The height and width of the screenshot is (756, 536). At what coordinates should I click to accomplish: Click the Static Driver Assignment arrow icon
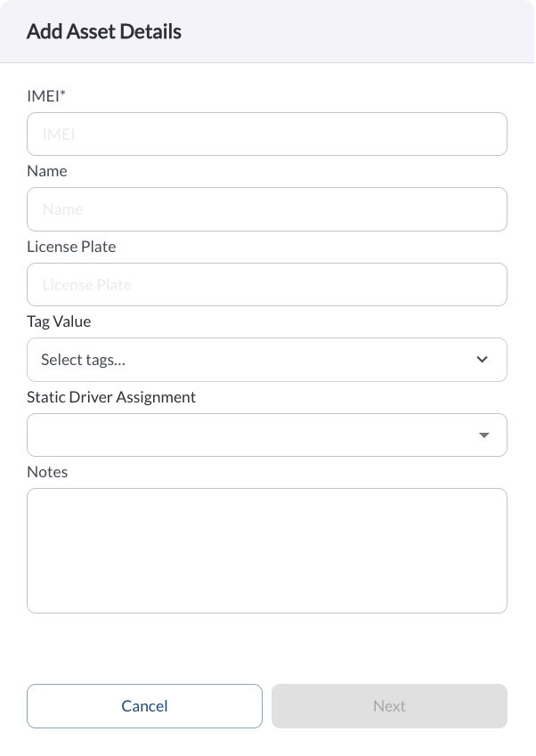[484, 435]
